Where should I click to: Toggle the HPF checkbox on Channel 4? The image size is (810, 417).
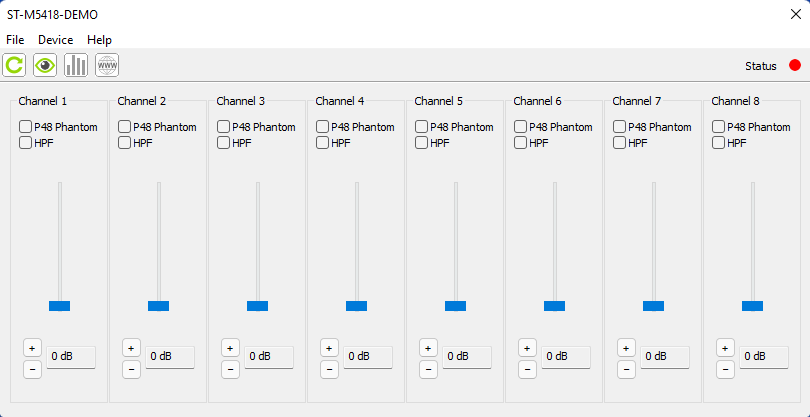tap(323, 143)
